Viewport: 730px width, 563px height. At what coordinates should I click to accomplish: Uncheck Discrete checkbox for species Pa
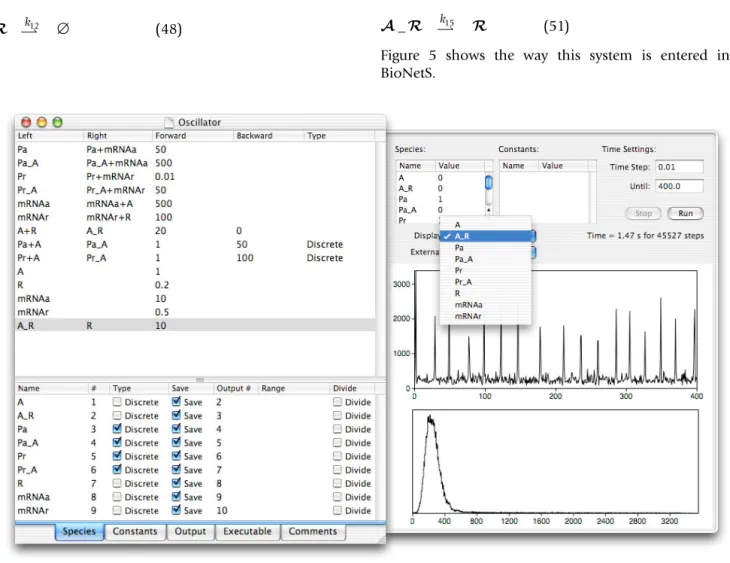point(117,428)
